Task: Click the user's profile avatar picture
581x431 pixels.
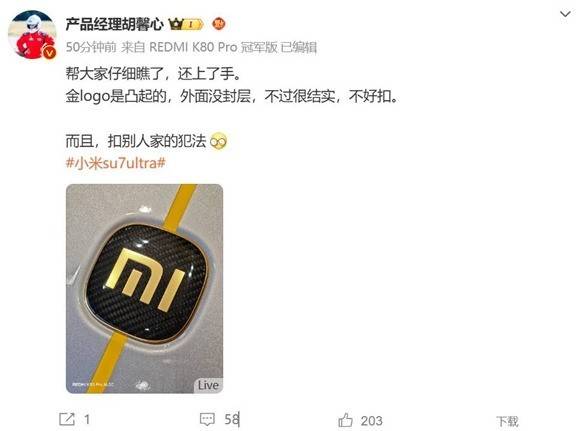Action: (32, 34)
